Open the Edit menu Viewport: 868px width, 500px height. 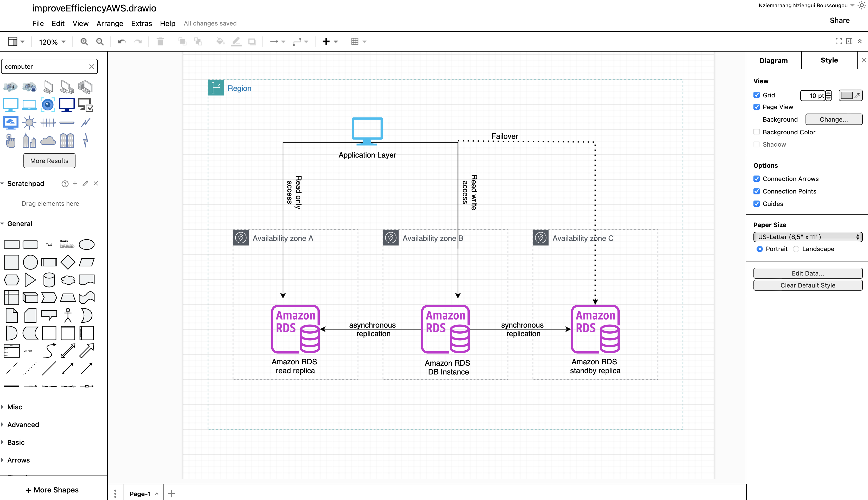click(58, 23)
